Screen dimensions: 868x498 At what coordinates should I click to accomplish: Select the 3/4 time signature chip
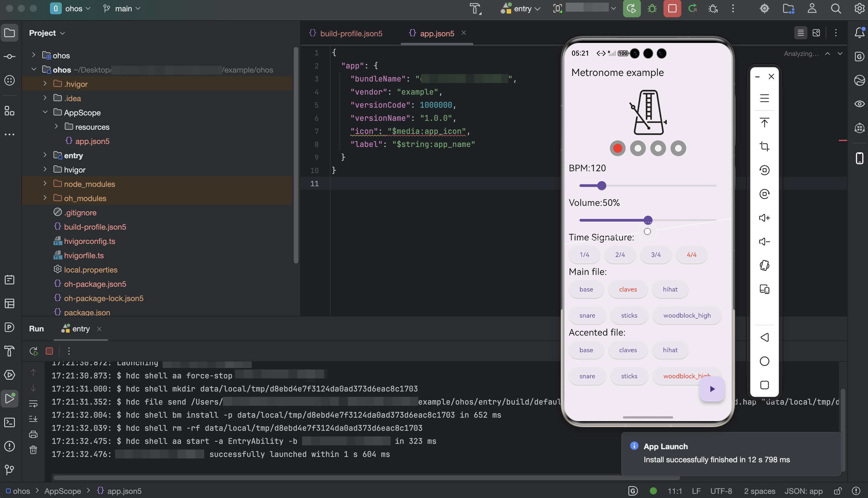coord(655,255)
